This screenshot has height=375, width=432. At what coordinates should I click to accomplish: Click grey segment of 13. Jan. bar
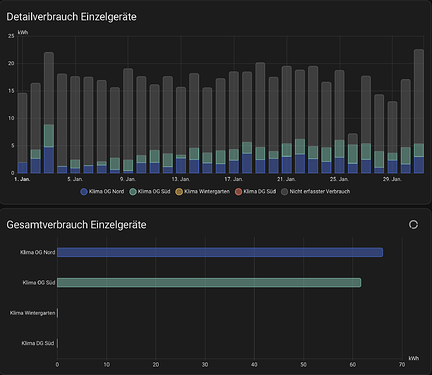[x=181, y=121]
